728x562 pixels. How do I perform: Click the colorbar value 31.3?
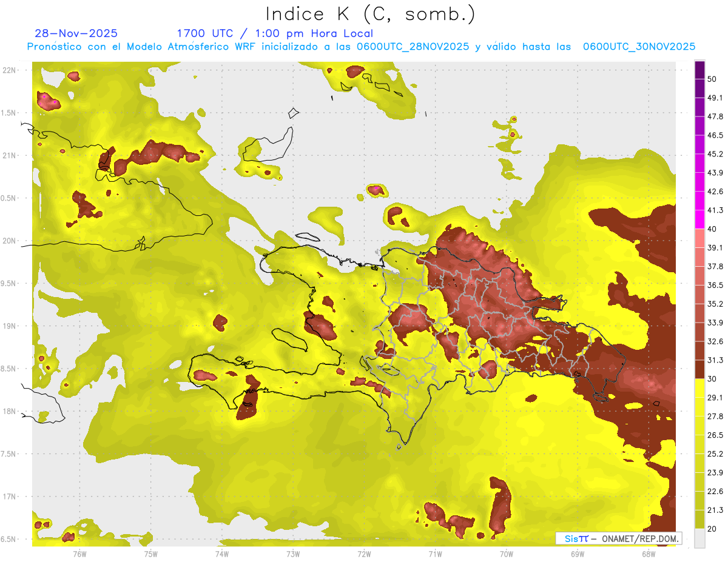coord(715,360)
